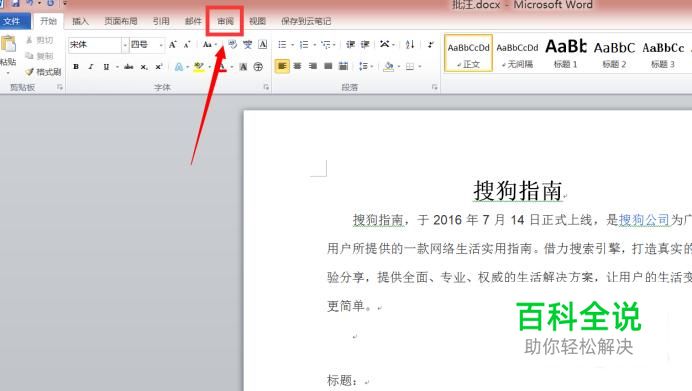Click the decrease indent icon

point(350,45)
